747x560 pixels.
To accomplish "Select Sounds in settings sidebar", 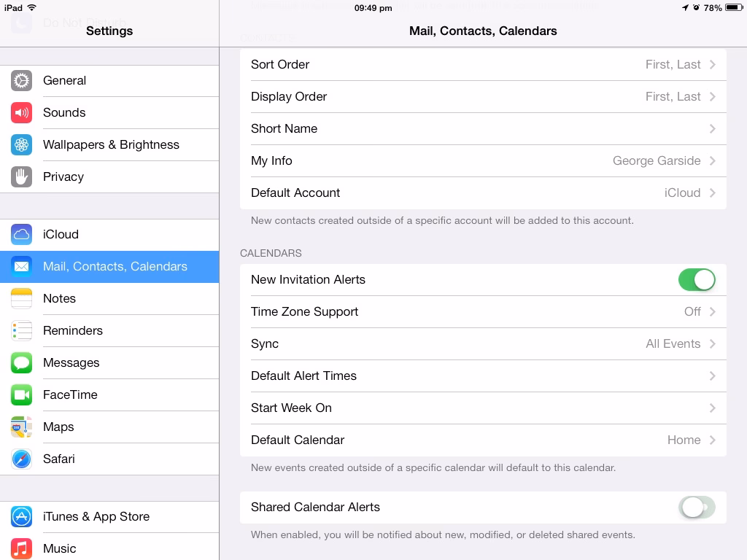I will point(109,112).
